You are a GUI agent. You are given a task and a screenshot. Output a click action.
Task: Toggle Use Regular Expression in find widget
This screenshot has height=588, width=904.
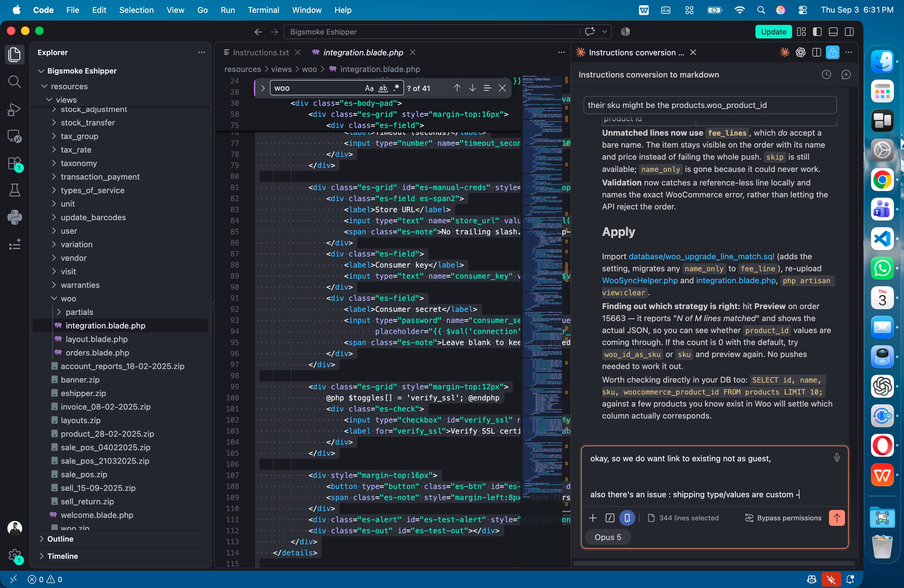click(x=397, y=88)
